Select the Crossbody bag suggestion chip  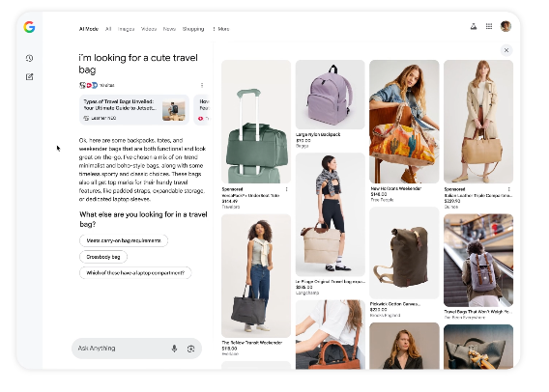(x=103, y=257)
